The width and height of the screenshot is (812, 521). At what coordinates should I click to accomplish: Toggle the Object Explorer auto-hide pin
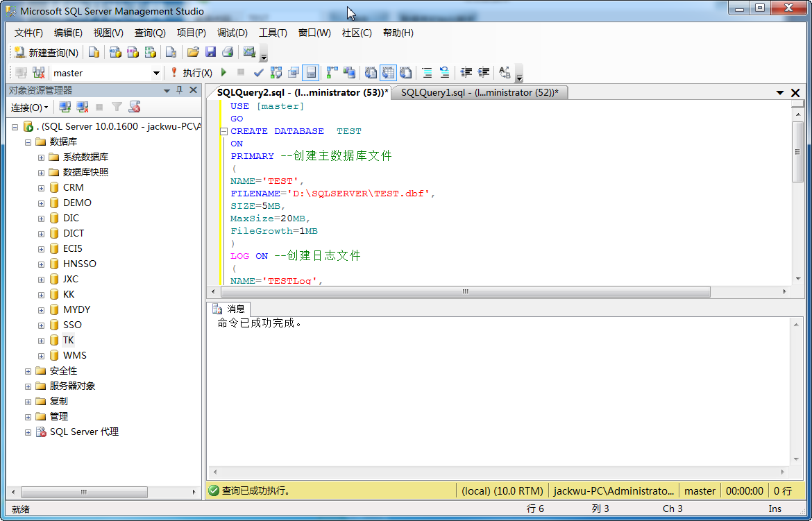[180, 89]
